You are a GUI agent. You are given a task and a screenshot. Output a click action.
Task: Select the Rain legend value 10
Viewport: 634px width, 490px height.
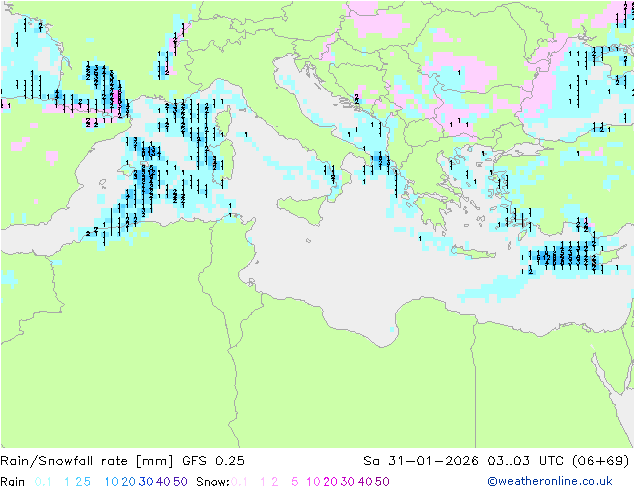click(112, 482)
